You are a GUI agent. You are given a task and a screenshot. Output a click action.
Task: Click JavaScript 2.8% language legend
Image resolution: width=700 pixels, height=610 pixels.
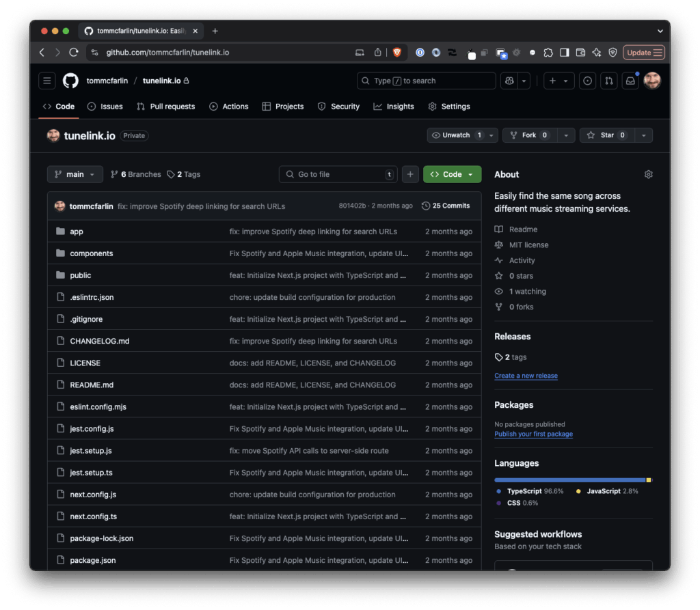[x=607, y=491]
